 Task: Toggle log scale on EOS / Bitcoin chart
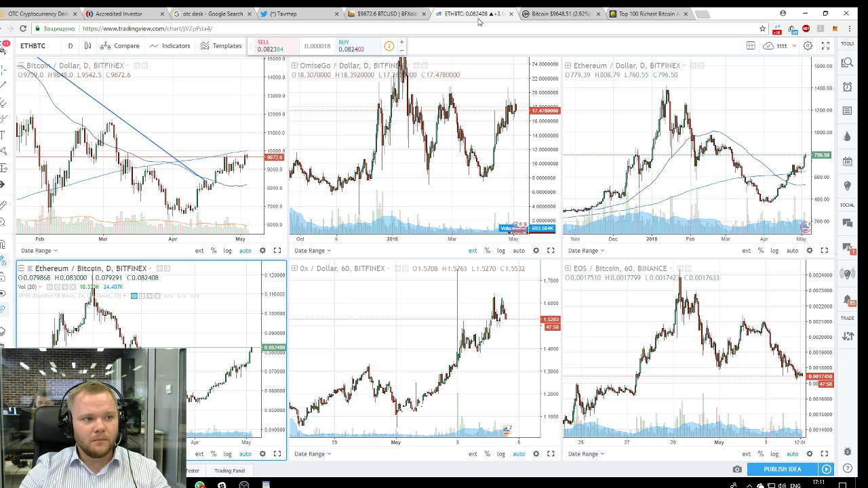point(774,454)
